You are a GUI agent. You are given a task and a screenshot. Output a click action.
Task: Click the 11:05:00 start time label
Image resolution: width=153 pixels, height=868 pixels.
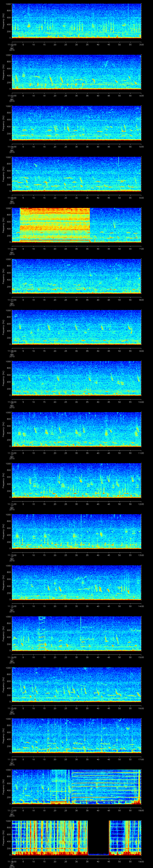point(12,197)
